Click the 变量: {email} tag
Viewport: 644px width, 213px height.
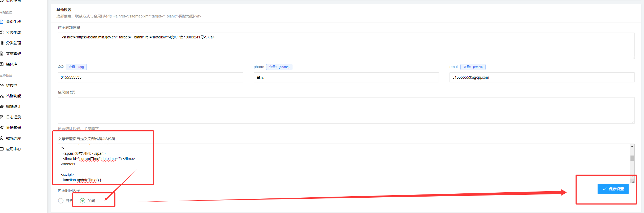click(x=473, y=67)
